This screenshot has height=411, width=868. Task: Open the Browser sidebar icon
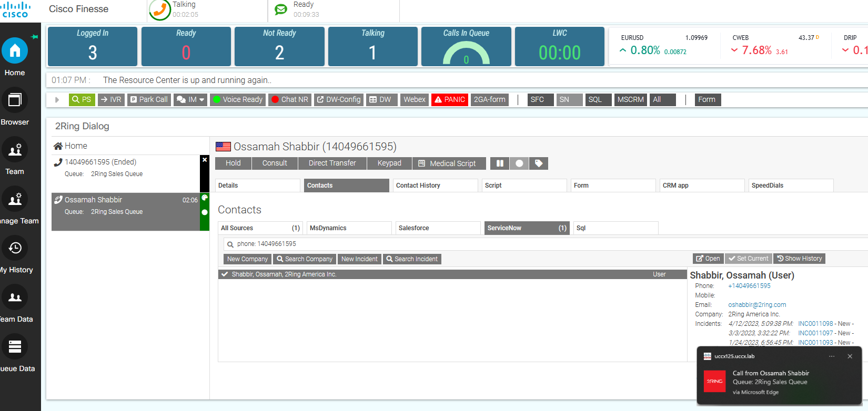tap(15, 100)
